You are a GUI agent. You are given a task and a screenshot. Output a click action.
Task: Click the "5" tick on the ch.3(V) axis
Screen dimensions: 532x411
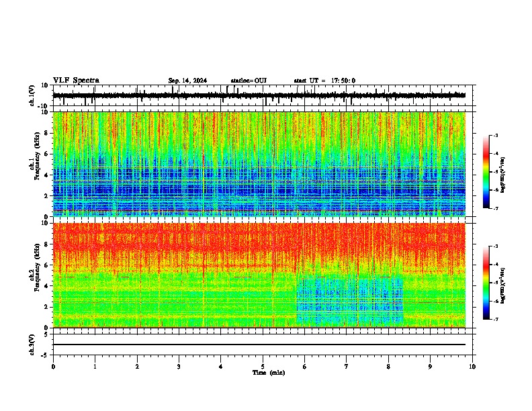(x=46, y=334)
